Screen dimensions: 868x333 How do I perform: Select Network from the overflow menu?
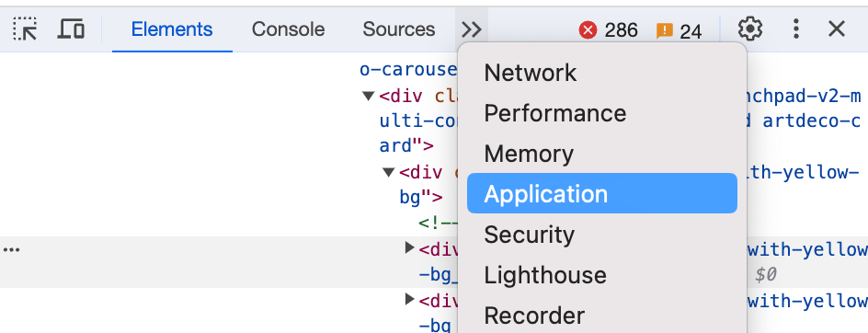(601, 73)
